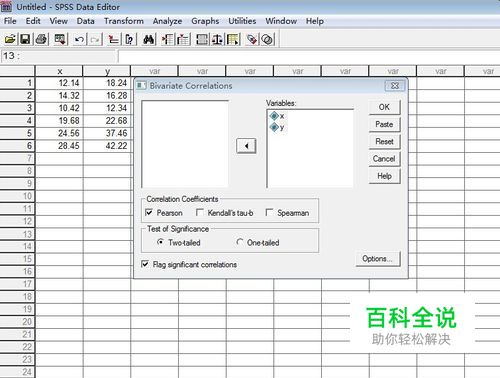Click cell containing 12.14
This screenshot has height=378, width=500.
[59, 83]
